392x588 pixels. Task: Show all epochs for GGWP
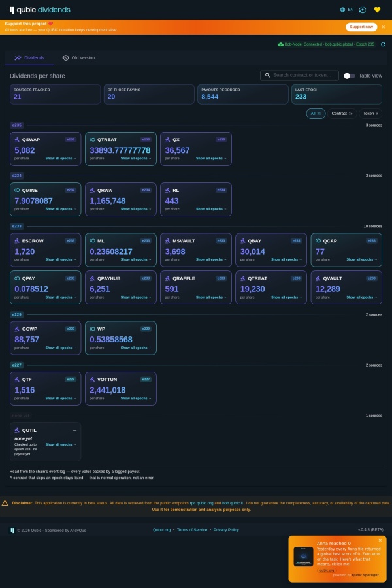[x=61, y=348]
